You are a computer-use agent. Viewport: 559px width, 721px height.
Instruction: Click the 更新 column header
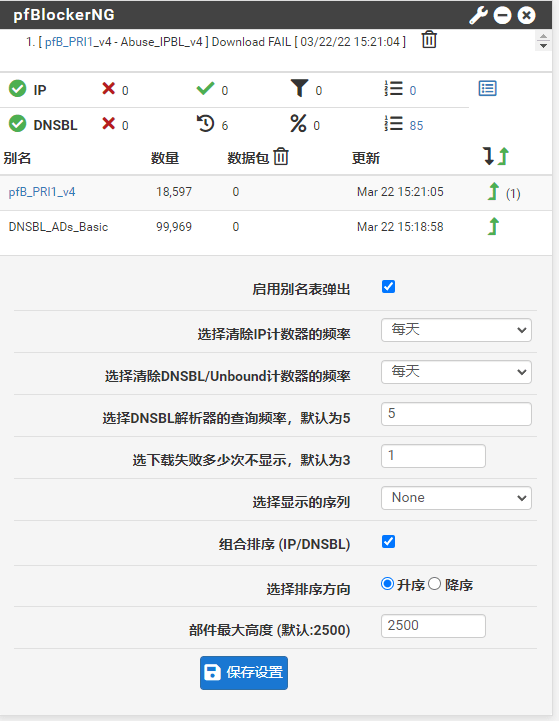coord(365,158)
